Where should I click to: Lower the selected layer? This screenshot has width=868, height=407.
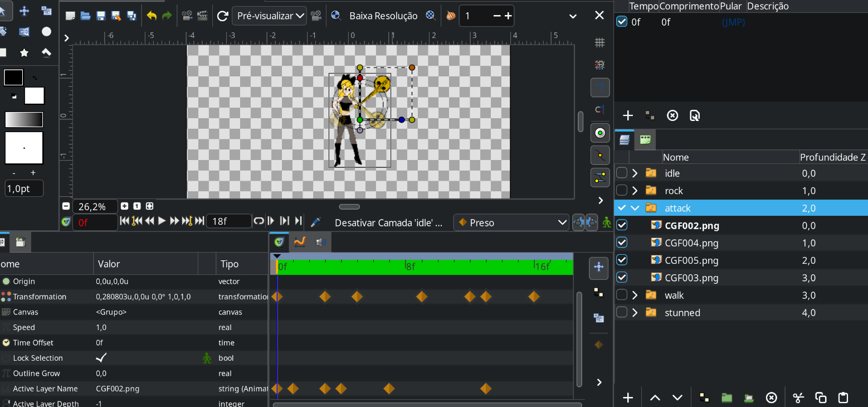click(x=677, y=398)
